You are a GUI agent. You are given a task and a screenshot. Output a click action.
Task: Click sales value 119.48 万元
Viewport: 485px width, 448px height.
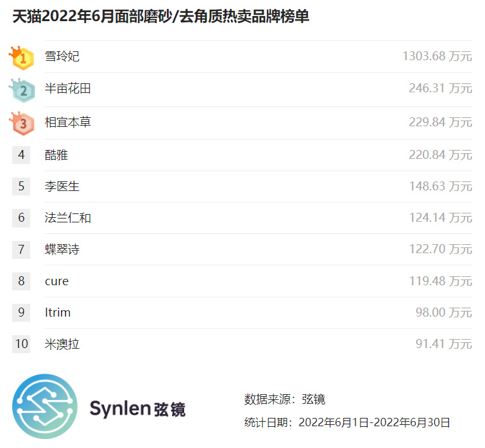441,281
